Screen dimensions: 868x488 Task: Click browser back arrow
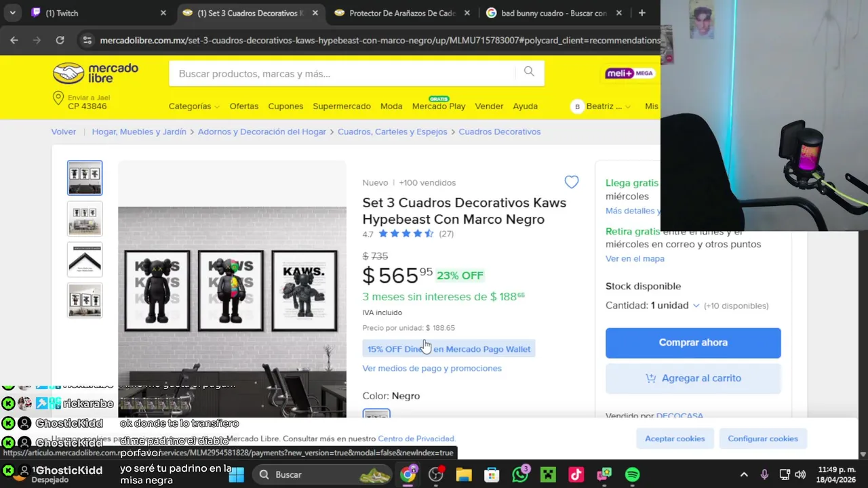click(14, 40)
